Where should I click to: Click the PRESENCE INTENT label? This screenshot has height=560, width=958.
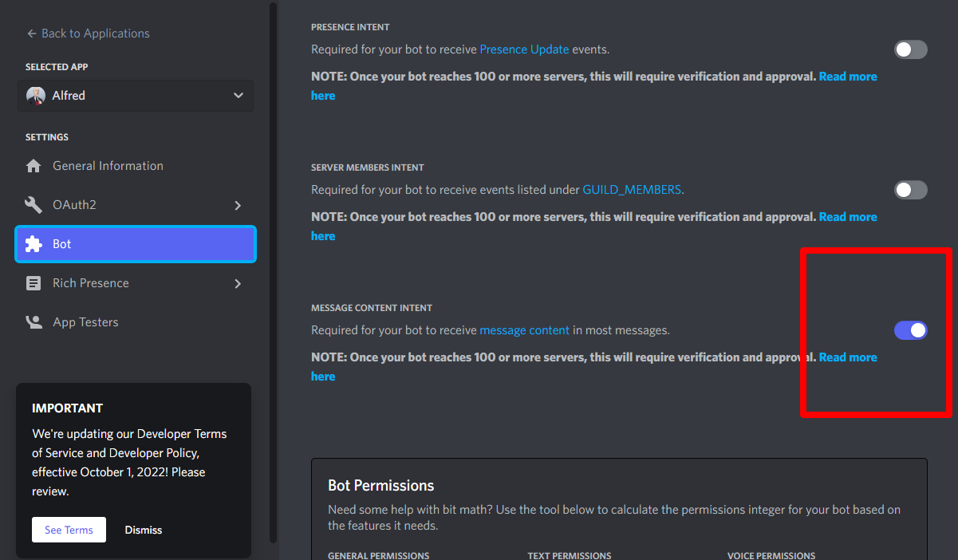pos(350,27)
